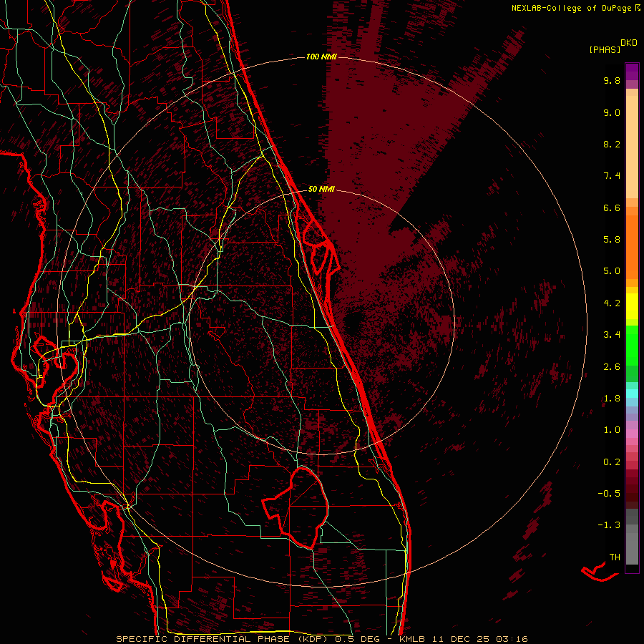Select the -0.5 value on the color scale
The height and width of the screenshot is (644, 644).
pos(609,494)
